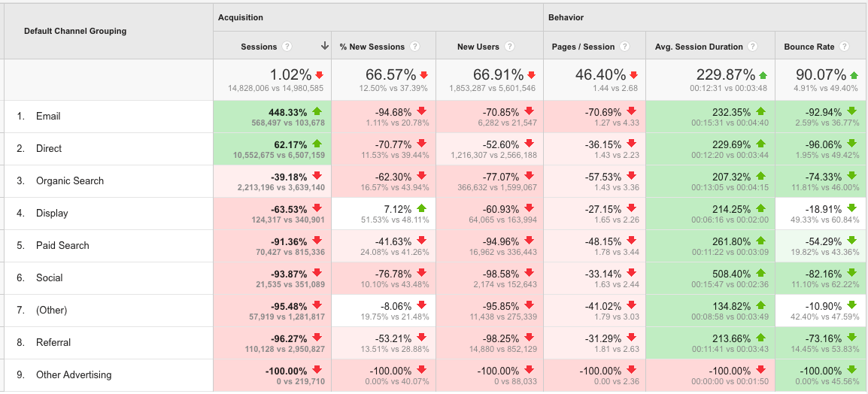
Task: Click the Acquisition column group header
Action: coord(241,17)
